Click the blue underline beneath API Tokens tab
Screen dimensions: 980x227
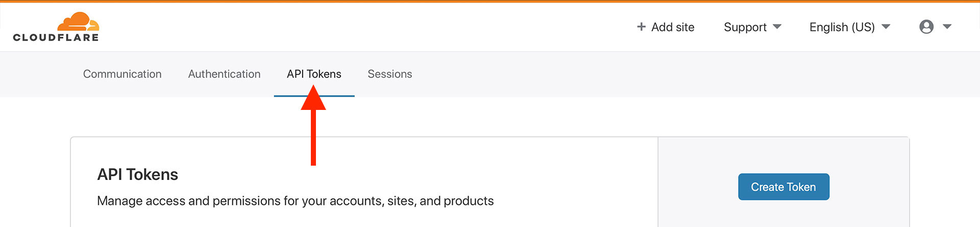(x=314, y=96)
